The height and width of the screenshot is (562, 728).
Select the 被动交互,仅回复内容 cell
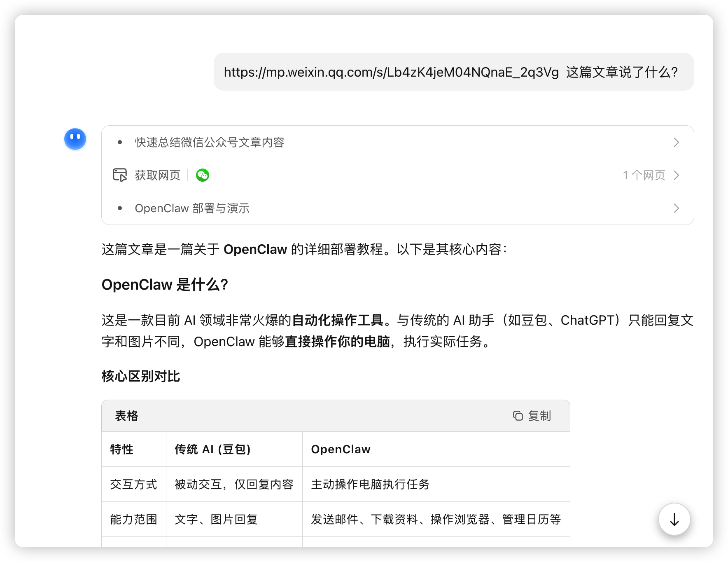click(234, 484)
